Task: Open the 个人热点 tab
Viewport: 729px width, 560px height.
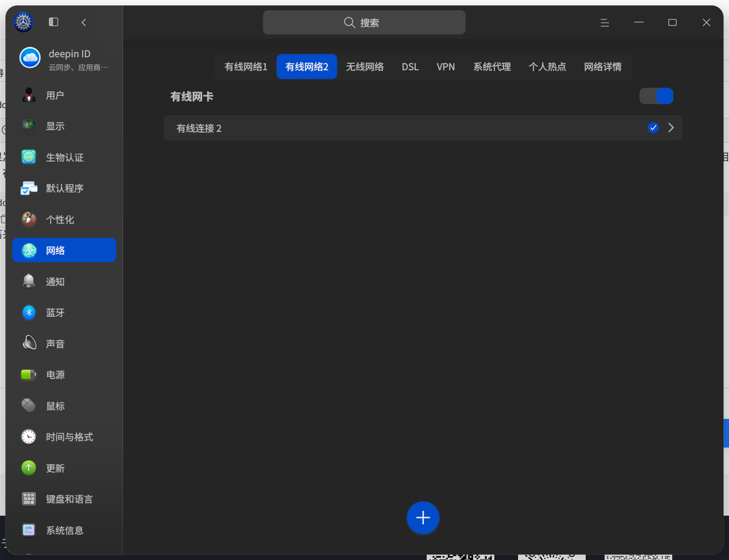Action: coord(547,66)
